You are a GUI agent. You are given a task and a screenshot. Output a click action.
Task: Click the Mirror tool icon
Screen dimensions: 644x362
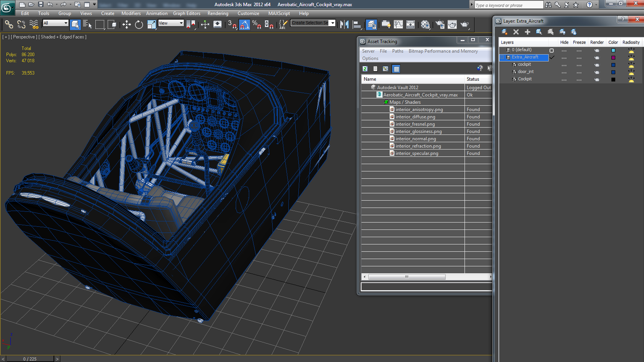coord(344,24)
